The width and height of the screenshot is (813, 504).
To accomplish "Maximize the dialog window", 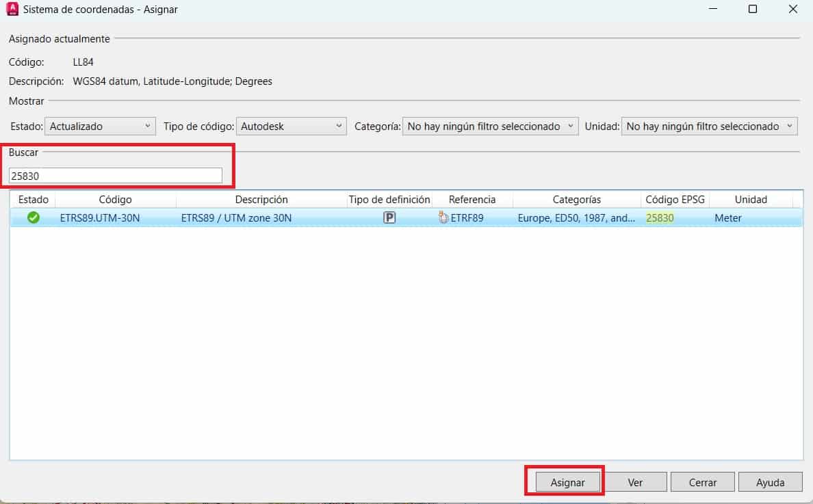I will tap(753, 10).
